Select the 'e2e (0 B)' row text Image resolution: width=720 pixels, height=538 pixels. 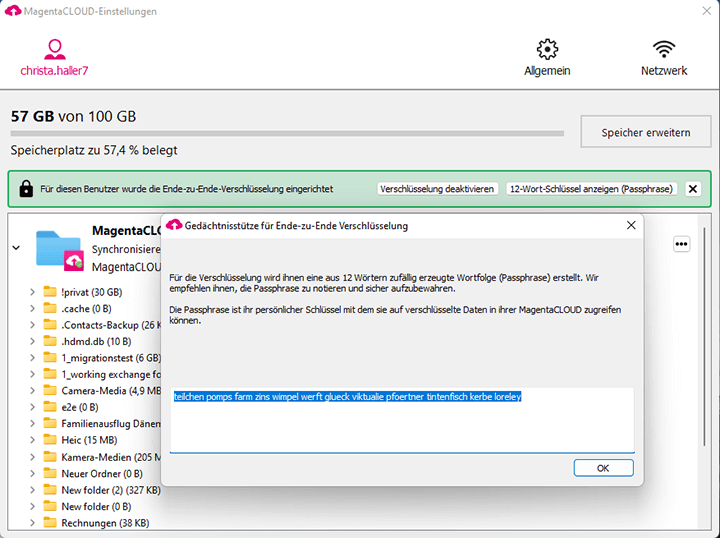pos(80,407)
